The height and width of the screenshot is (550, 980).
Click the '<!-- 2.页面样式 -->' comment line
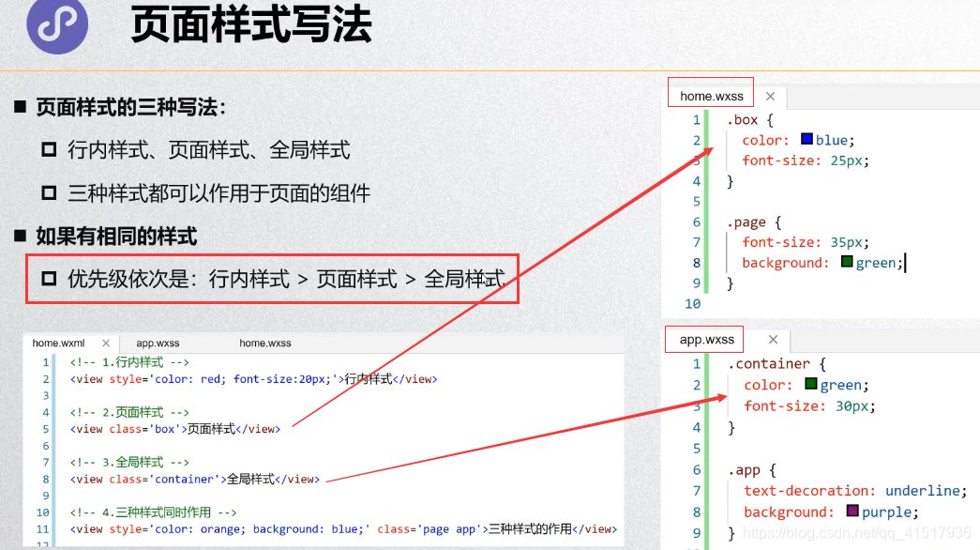pyautogui.click(x=129, y=412)
